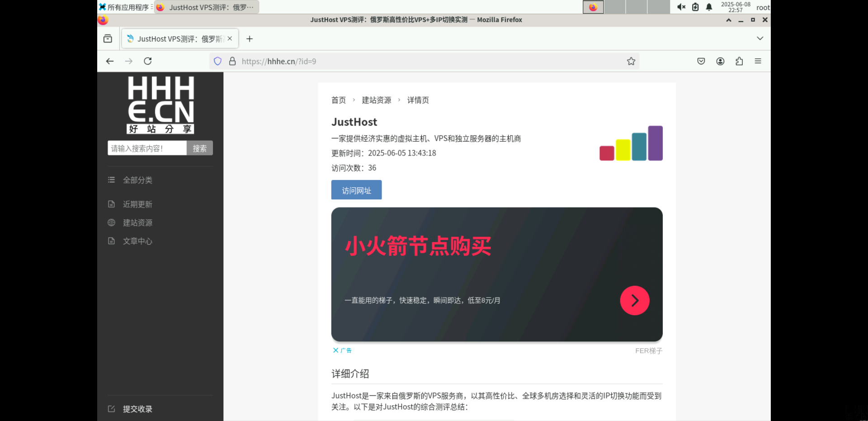The height and width of the screenshot is (421, 868).
Task: Toggle the muted volume icon in the tray
Action: point(681,7)
